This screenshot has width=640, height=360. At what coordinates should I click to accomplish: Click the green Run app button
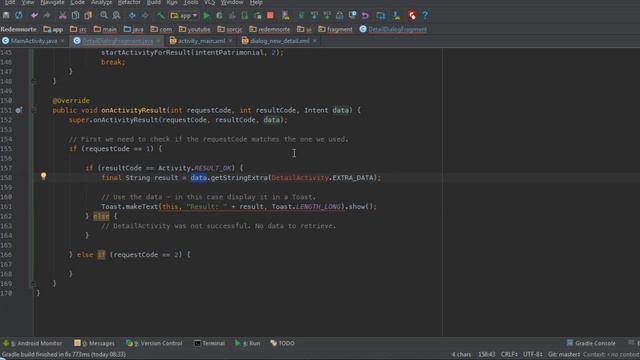(x=207, y=16)
